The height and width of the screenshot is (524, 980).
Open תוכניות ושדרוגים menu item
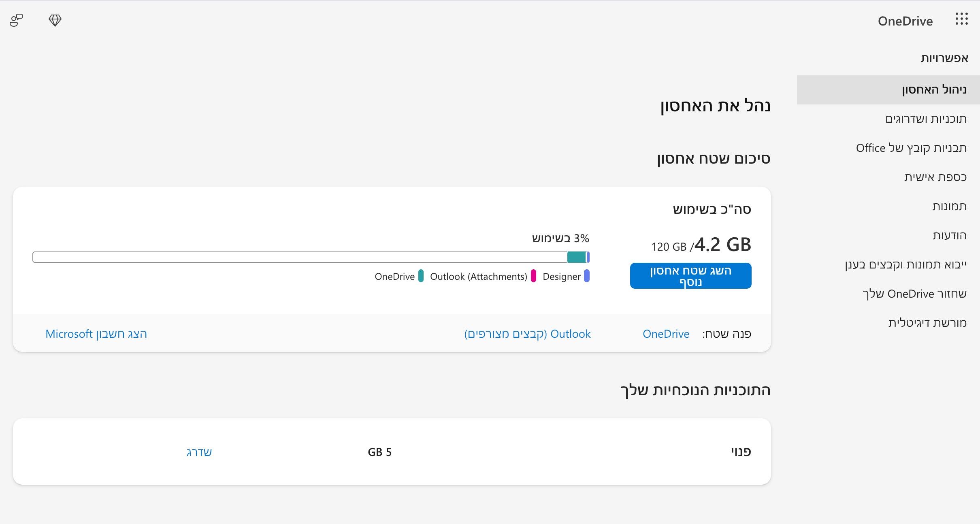click(926, 119)
